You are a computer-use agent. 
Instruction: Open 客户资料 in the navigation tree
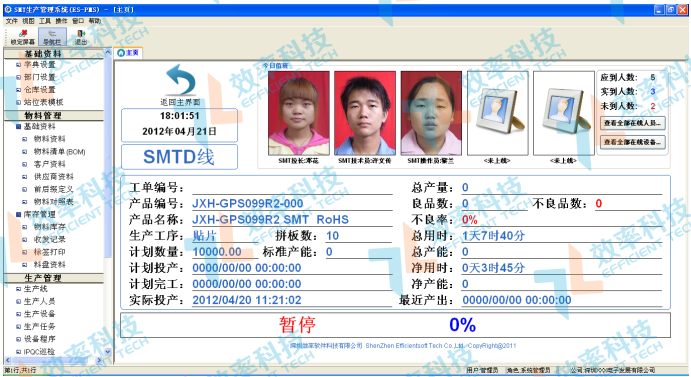coord(49,164)
